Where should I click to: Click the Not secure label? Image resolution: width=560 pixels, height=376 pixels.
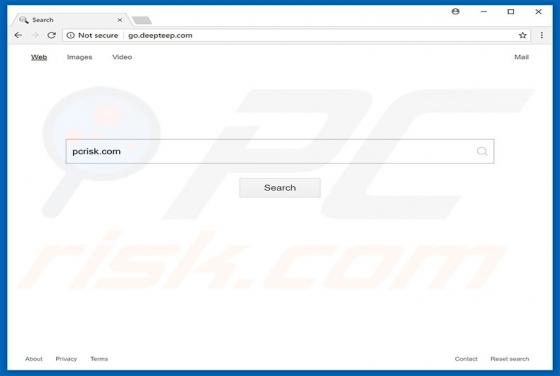pyautogui.click(x=98, y=35)
